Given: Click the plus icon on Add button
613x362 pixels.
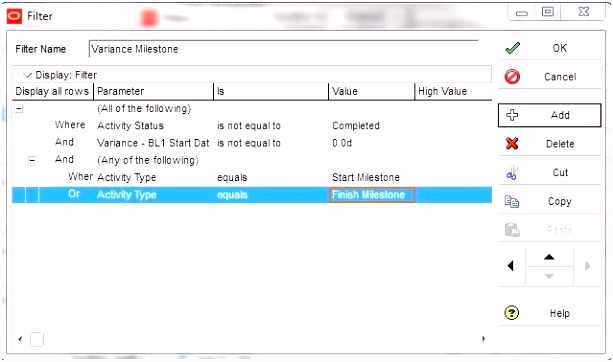Looking at the screenshot, I should (x=512, y=115).
